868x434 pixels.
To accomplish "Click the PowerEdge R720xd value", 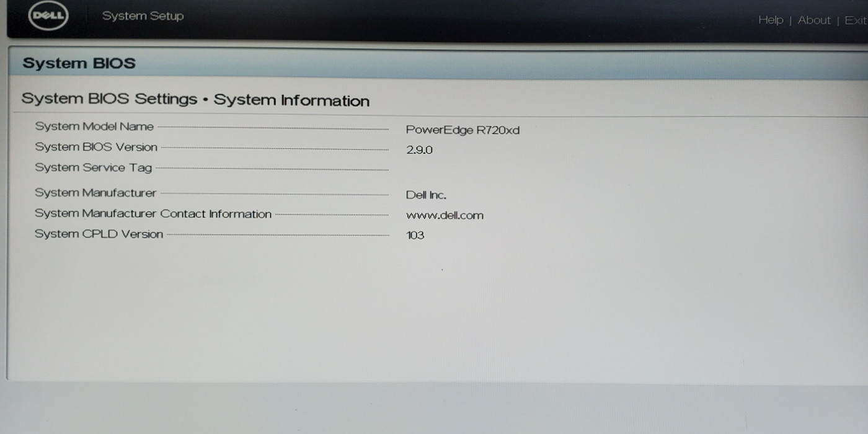I will coord(463,130).
